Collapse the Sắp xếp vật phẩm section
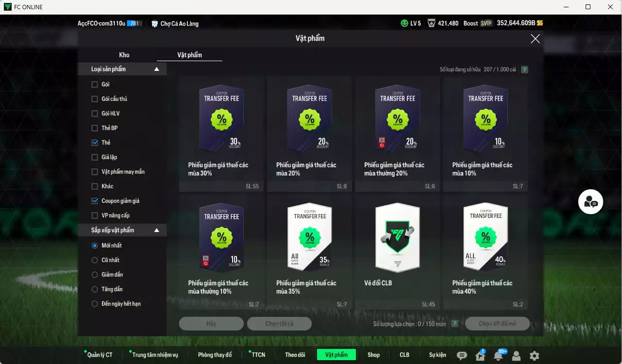 [156, 230]
